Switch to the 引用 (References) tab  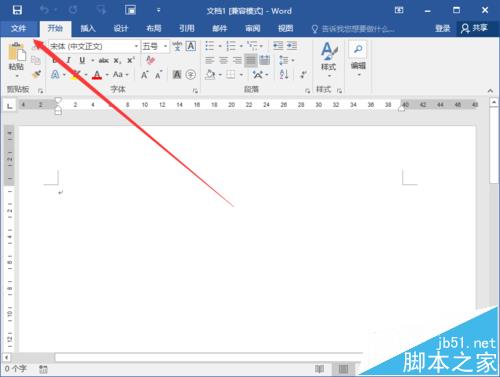(187, 28)
